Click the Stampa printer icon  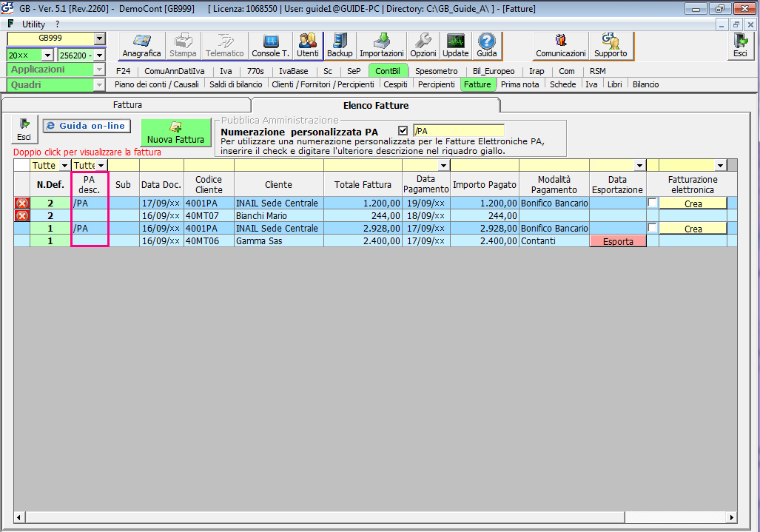(183, 46)
